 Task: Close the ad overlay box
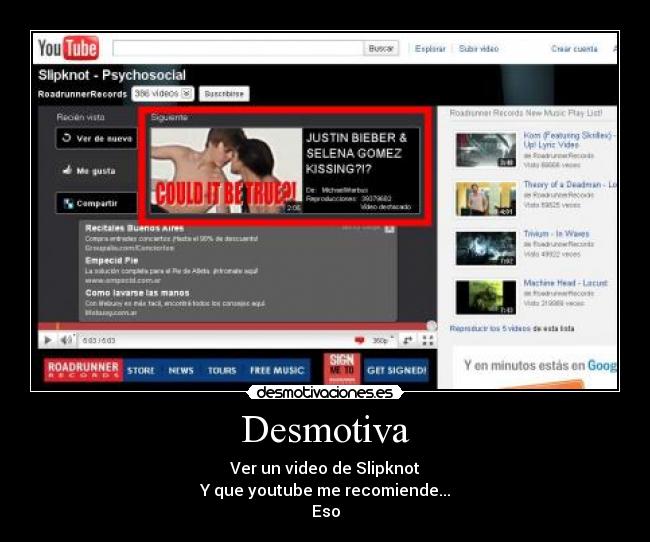[389, 228]
